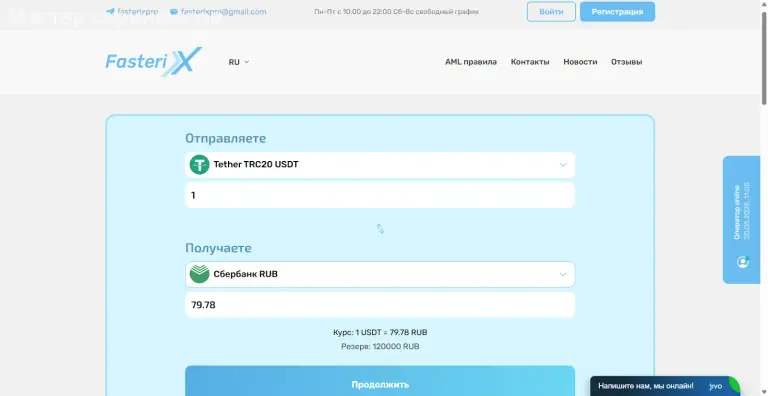Open the Сбербанк RUB currency dropdown
The height and width of the screenshot is (396, 768).
point(380,274)
